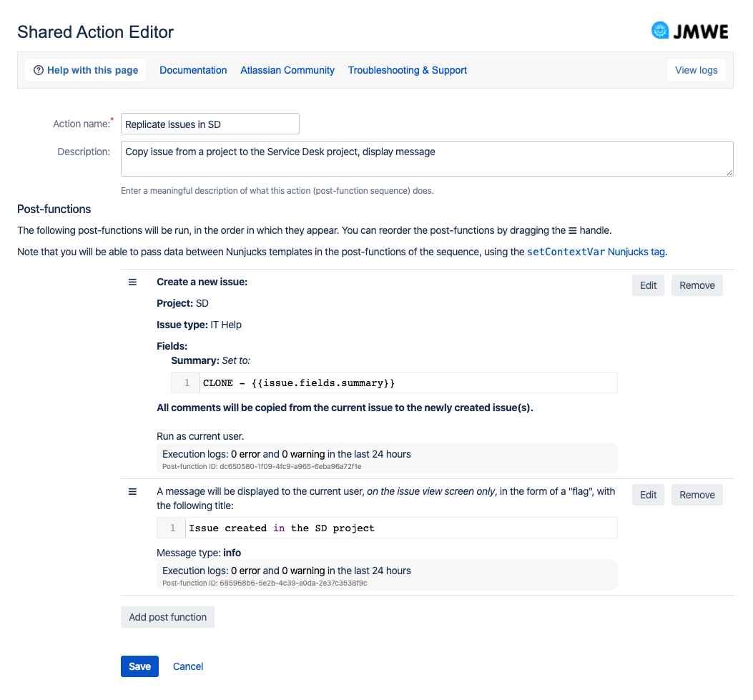
Task: Open Troubleshooting & Support
Action: [x=407, y=69]
